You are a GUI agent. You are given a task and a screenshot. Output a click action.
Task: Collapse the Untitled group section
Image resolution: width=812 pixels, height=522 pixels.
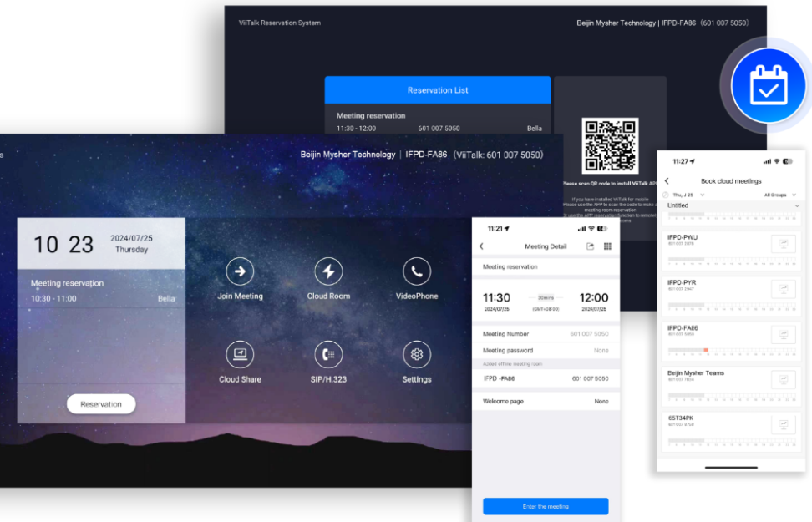pyautogui.click(x=796, y=205)
